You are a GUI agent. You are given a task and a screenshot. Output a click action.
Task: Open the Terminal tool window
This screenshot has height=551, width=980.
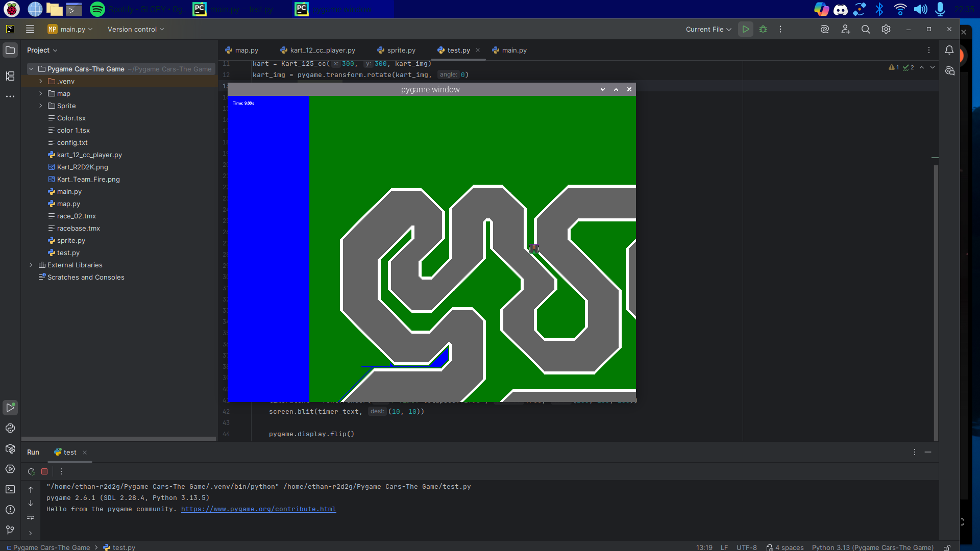click(x=10, y=489)
